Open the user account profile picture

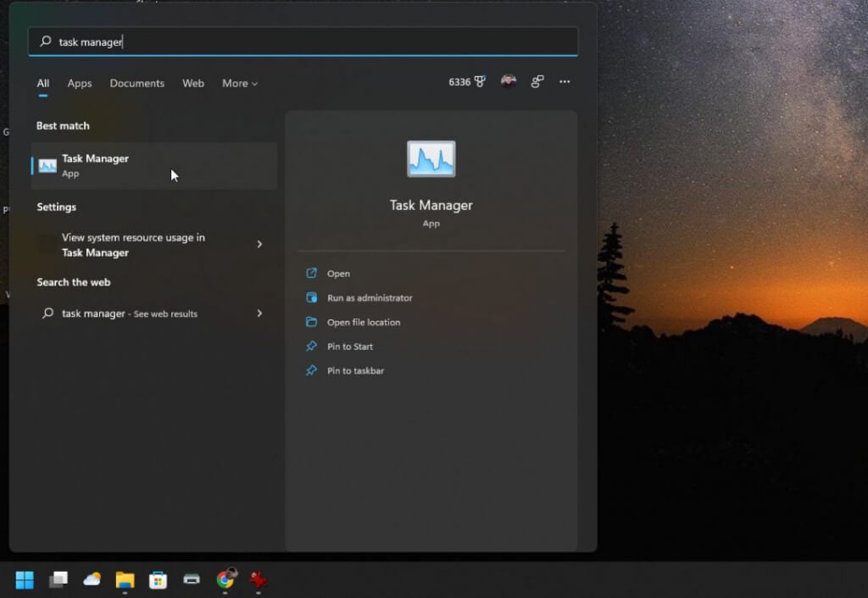pos(509,81)
